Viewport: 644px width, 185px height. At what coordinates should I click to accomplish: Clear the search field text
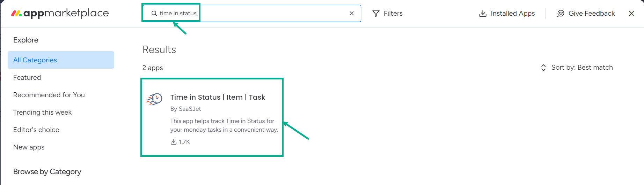pos(352,13)
